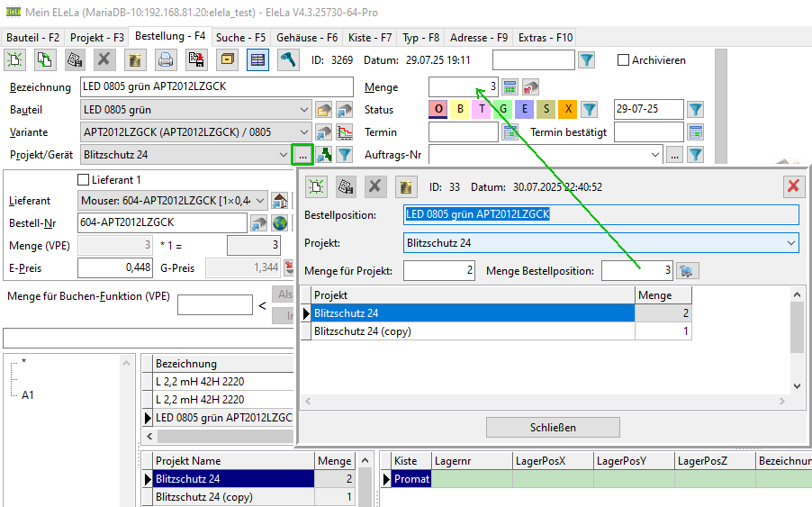
Task: Click the filter funnel beside Auftrags-Nr
Action: click(695, 155)
